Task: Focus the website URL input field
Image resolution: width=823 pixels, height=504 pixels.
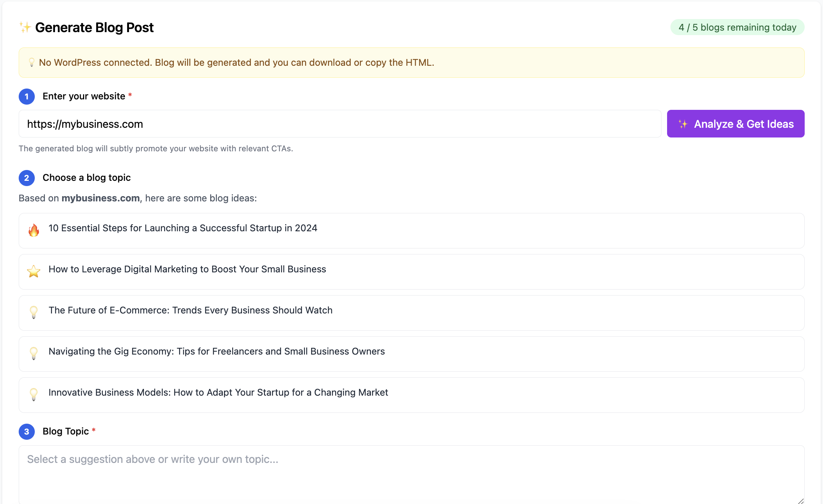Action: (x=340, y=124)
